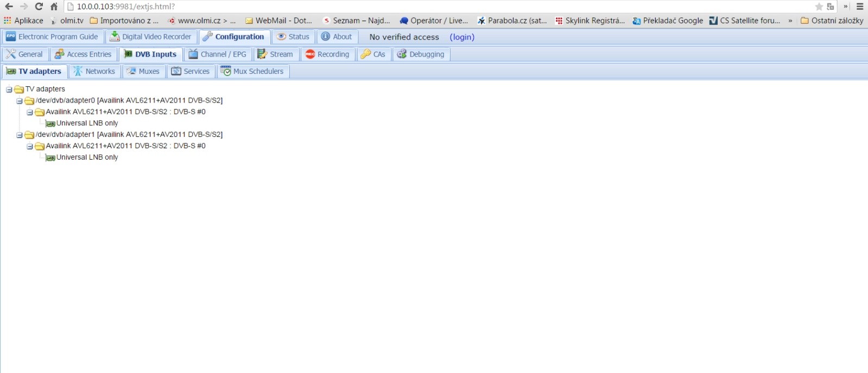This screenshot has height=373, width=868.
Task: Select the TV adapters sub-tab
Action: [34, 71]
